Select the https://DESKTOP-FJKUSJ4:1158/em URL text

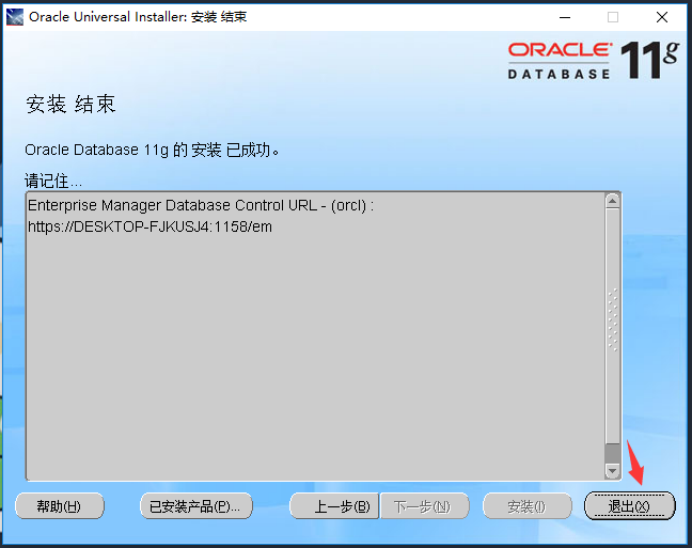(150, 227)
